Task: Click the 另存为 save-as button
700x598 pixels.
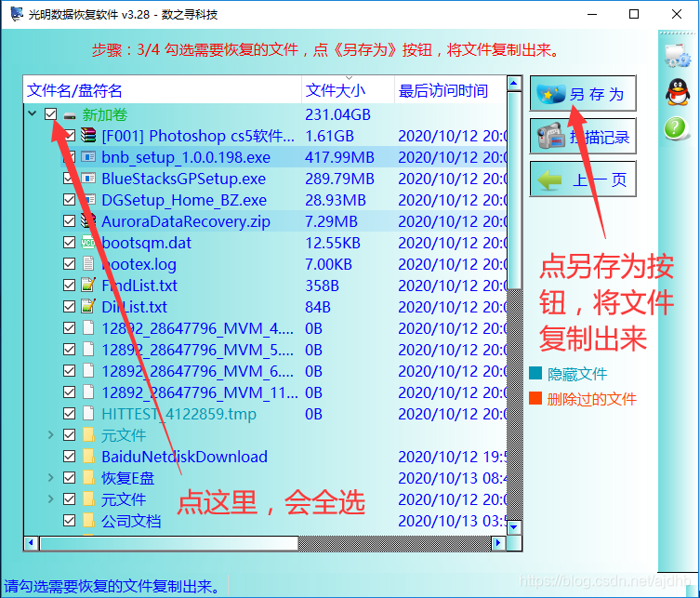Action: pyautogui.click(x=583, y=93)
